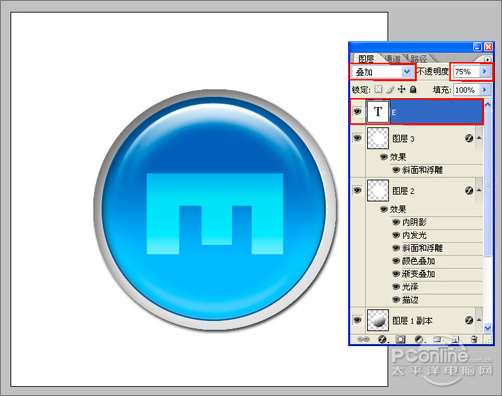The height and width of the screenshot is (396, 502).
Task: Click the layer style icon on 图层 1 副本
Action: [469, 320]
